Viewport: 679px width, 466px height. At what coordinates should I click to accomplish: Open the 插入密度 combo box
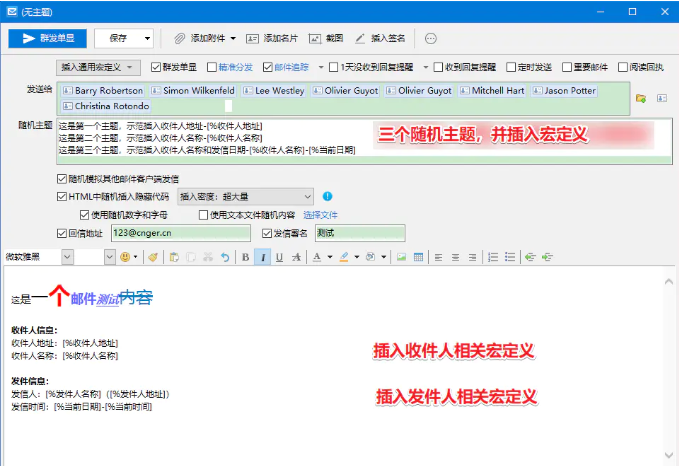(x=245, y=197)
